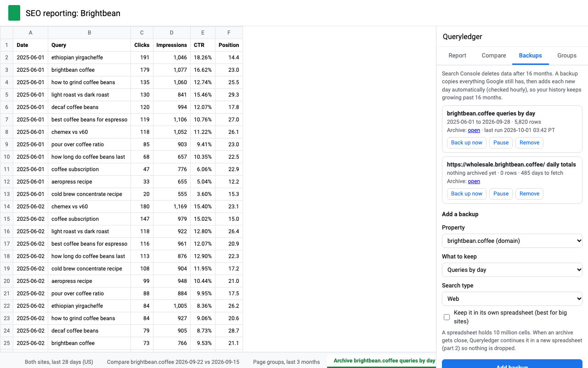Click Back up now for wholesale.brightbean.coffee daily totals

point(467,194)
